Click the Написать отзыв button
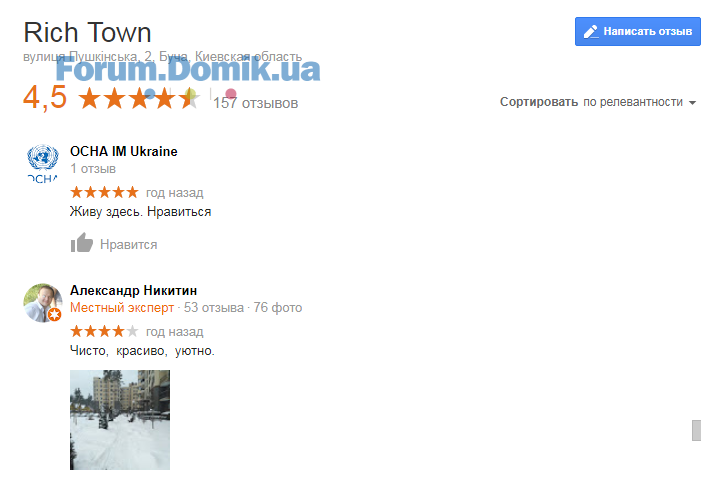This screenshot has width=724, height=488. point(638,31)
